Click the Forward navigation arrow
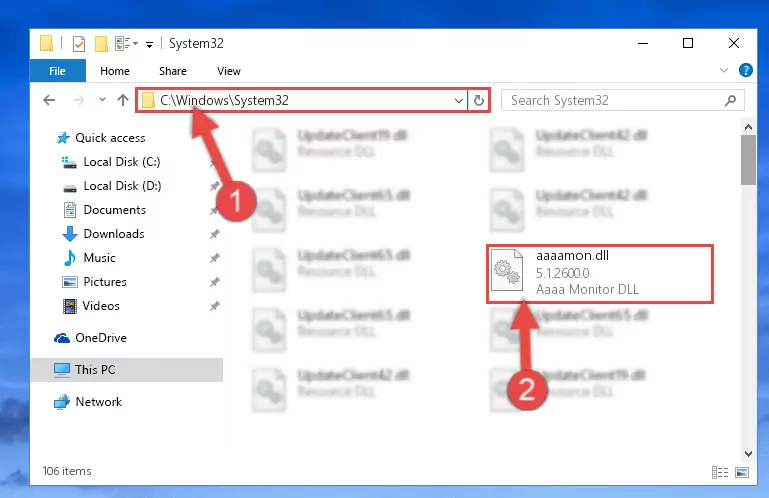 click(78, 100)
